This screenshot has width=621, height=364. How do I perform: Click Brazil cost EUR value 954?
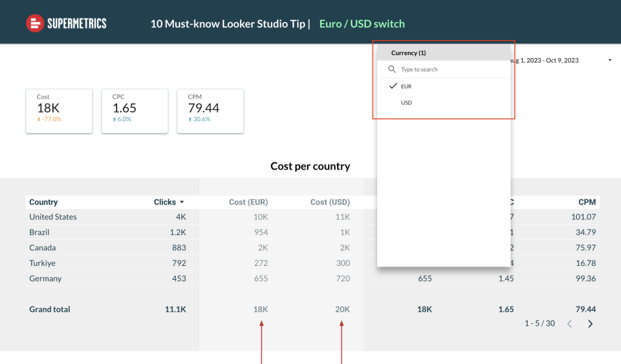click(x=261, y=232)
